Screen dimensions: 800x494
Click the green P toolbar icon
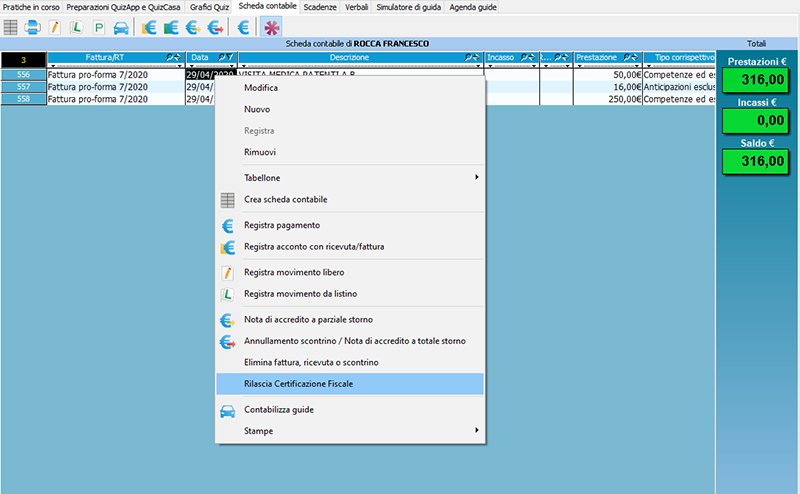pyautogui.click(x=98, y=27)
